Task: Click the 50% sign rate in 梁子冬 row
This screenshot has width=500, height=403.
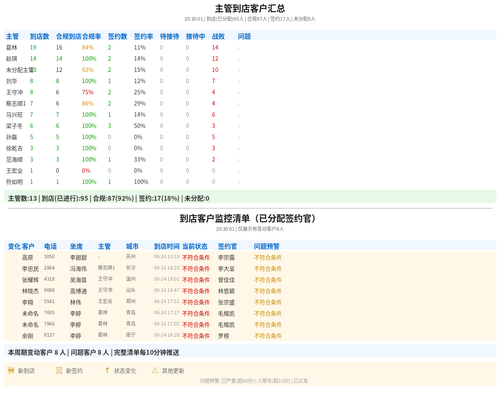Action: (140, 126)
